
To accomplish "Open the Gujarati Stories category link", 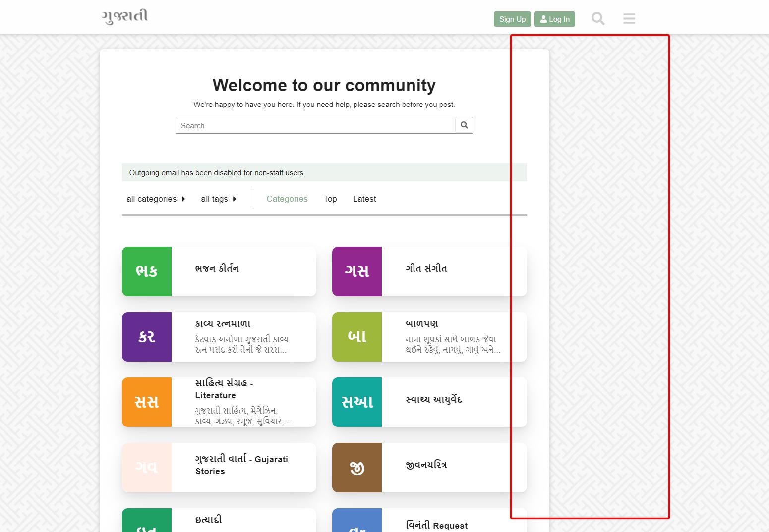I will [x=241, y=465].
